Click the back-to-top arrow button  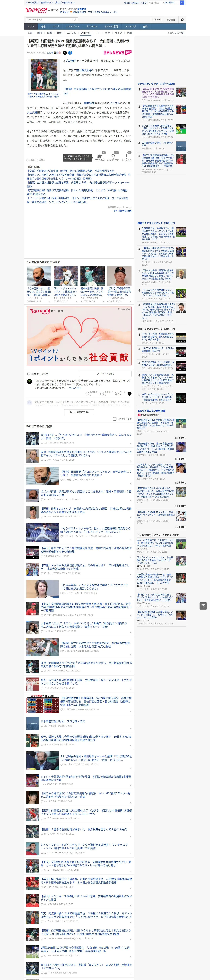203,606
